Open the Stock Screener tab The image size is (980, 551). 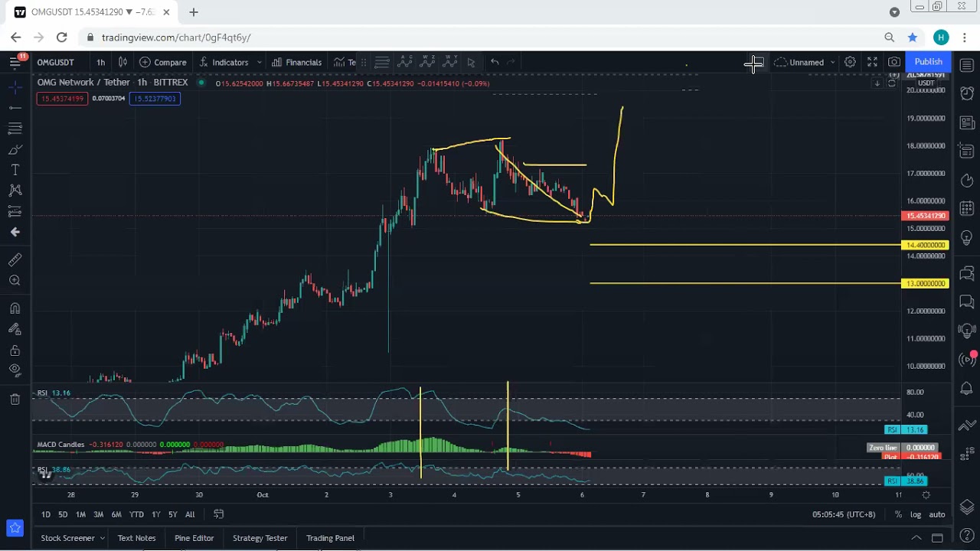point(67,538)
